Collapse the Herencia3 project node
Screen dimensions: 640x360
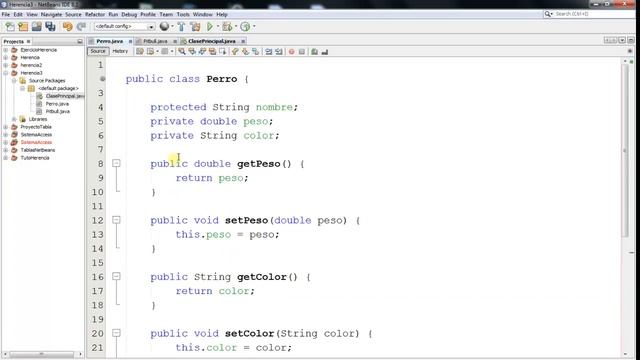pyautogui.click(x=6, y=73)
